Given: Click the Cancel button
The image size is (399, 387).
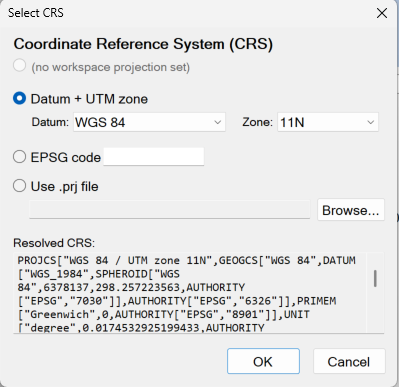Looking at the screenshot, I should tap(349, 361).
